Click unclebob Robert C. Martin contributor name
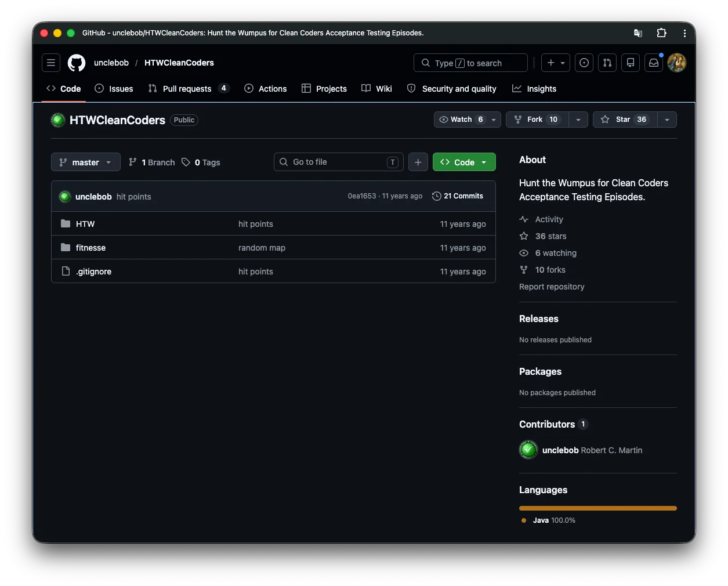The image size is (728, 586). point(592,450)
